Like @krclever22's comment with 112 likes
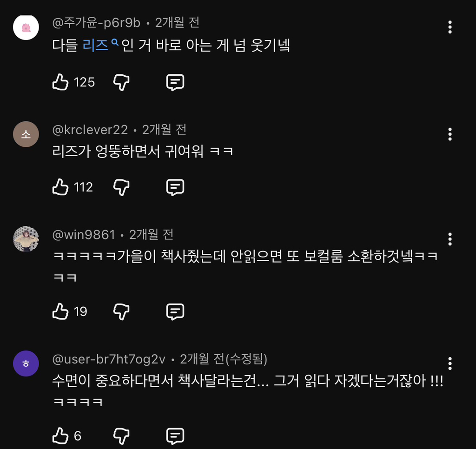476x449 pixels. click(x=60, y=187)
